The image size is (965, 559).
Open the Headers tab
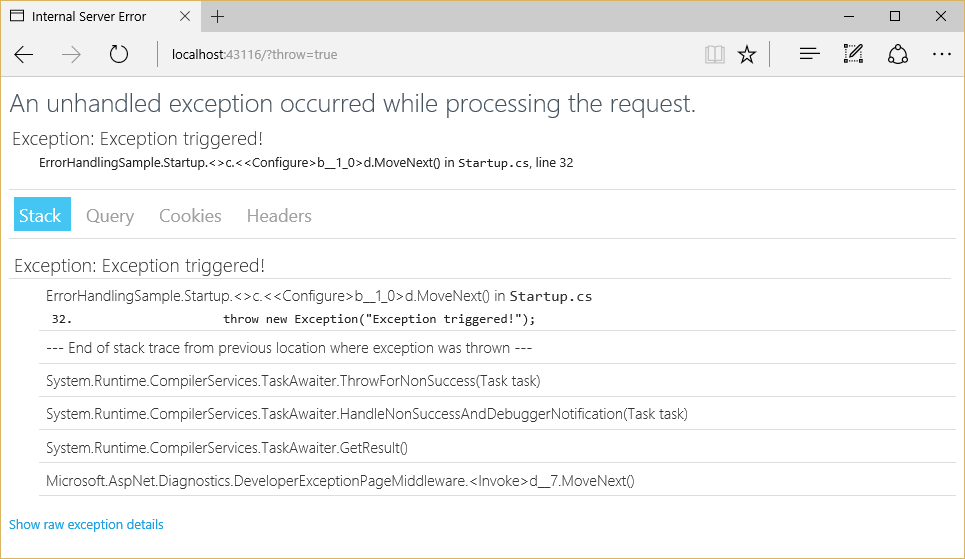(279, 215)
